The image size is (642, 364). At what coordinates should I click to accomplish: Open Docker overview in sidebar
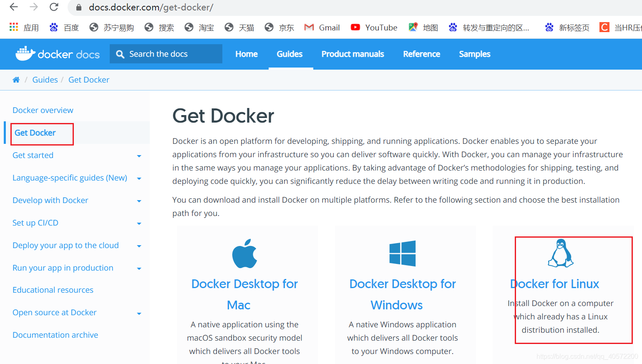pos(43,110)
